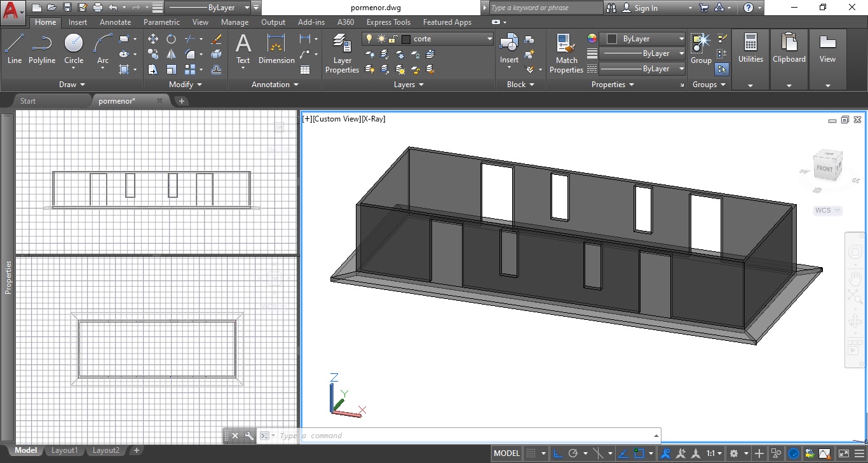
Task: Select the Polyline tool
Action: coord(42,50)
